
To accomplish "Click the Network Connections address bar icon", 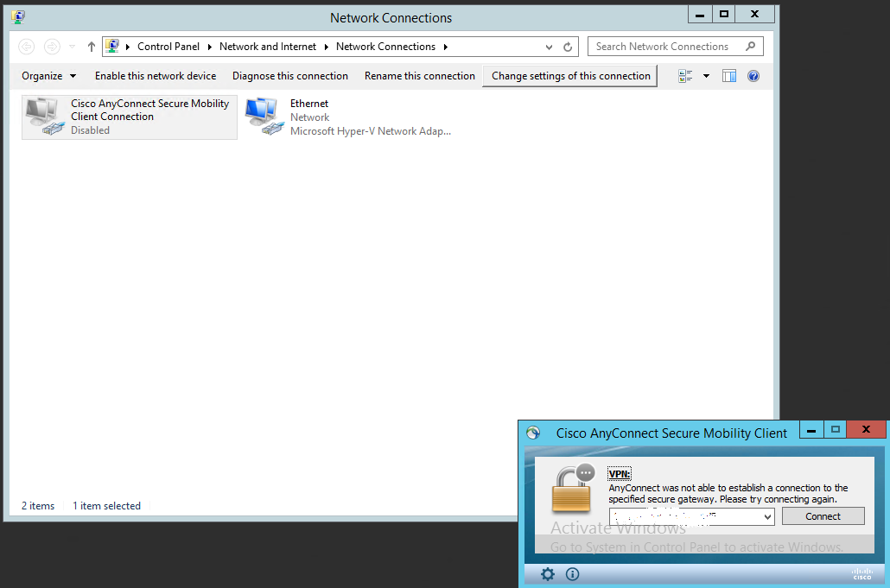I will point(112,46).
